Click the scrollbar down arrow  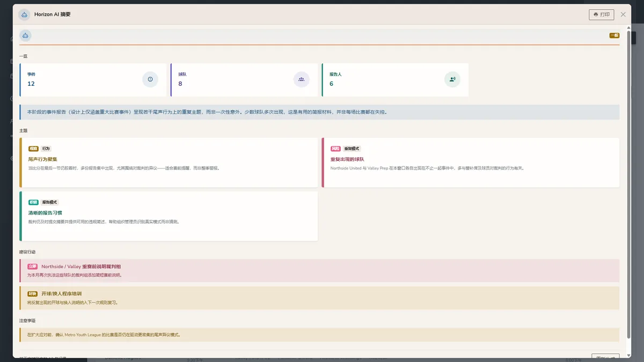tap(629, 354)
